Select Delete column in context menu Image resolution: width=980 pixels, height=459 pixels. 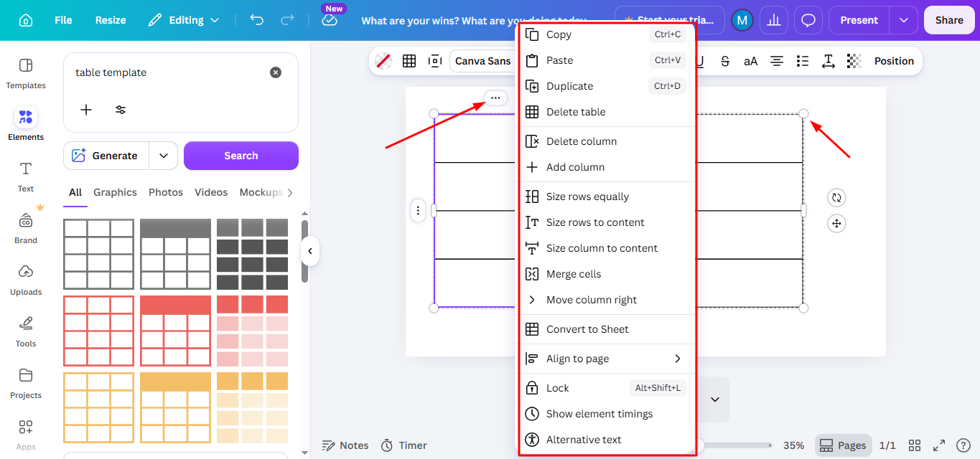tap(607, 141)
